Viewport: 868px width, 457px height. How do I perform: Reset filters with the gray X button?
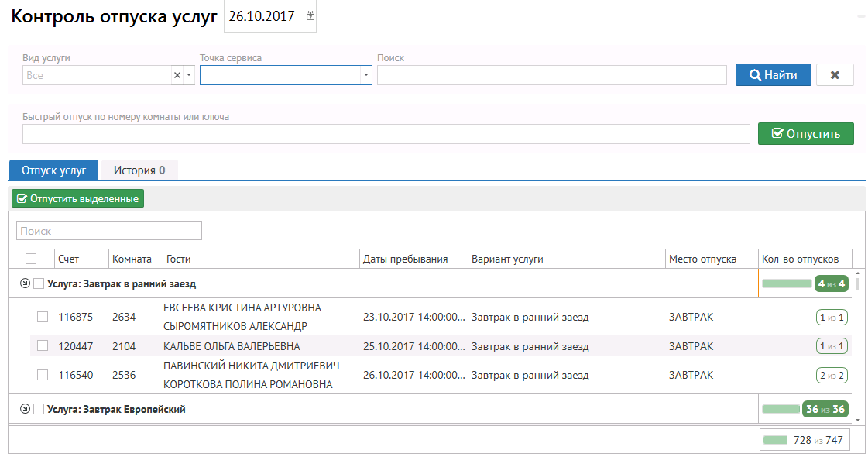[835, 75]
